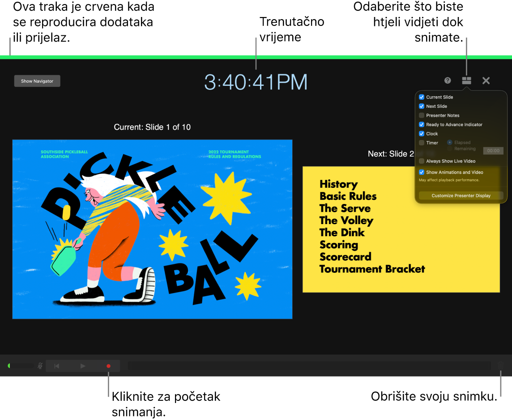Close the recording window with the X
The height and width of the screenshot is (420, 512).
486,81
